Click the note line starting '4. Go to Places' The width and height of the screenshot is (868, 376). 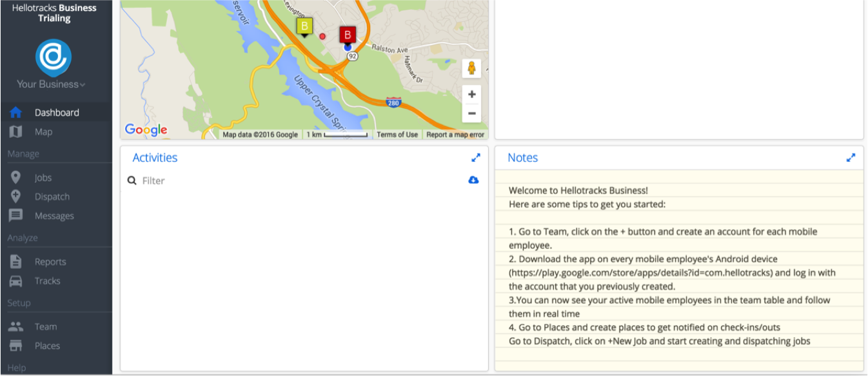[x=644, y=327]
